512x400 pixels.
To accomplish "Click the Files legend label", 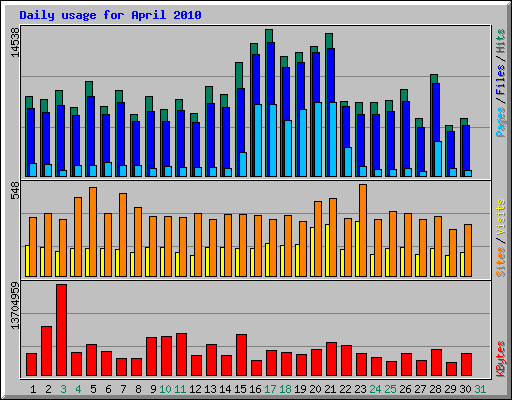I will 501,80.
